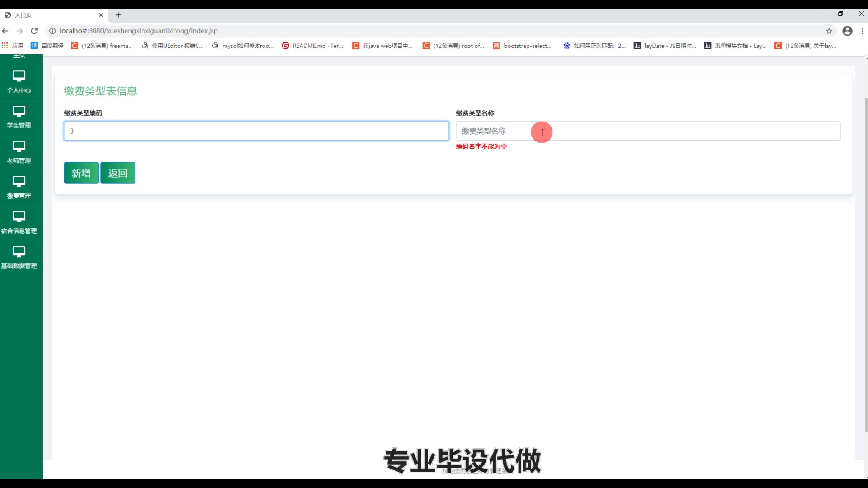The image size is (868, 488).
Task: Open 缴费管理 sidebar icon
Action: (x=19, y=182)
